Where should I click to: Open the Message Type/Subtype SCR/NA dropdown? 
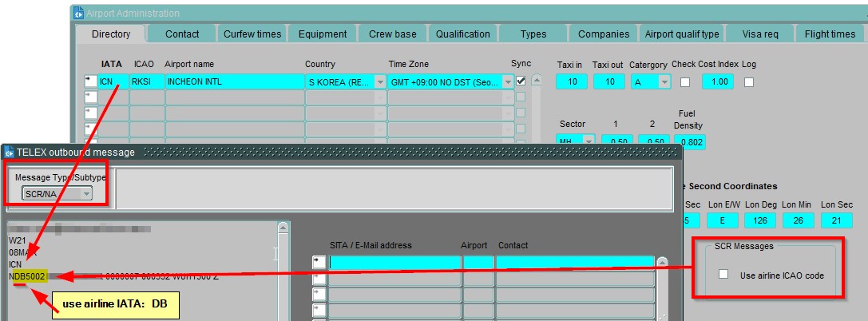86,193
